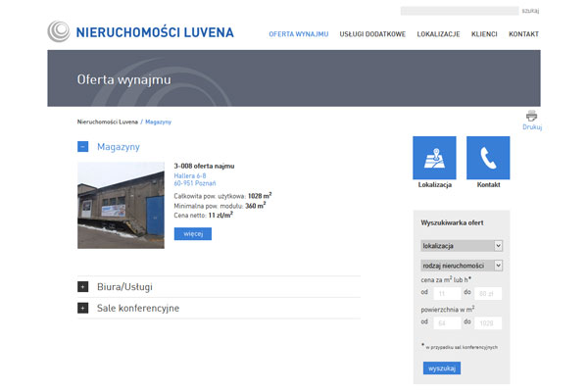
Task: Open Oferta wynajmu menu item
Action: (299, 34)
